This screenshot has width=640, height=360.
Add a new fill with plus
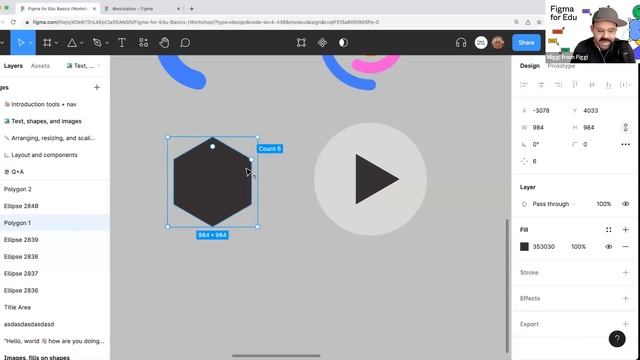[625, 230]
